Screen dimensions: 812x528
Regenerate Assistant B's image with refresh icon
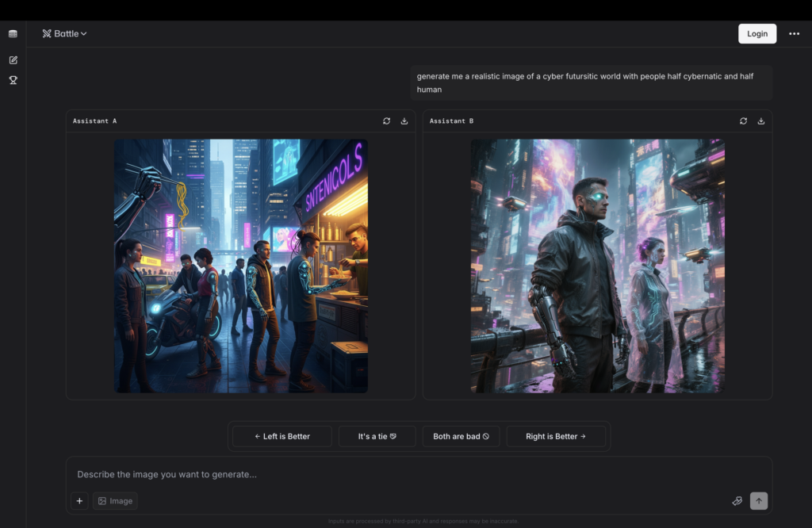click(743, 121)
